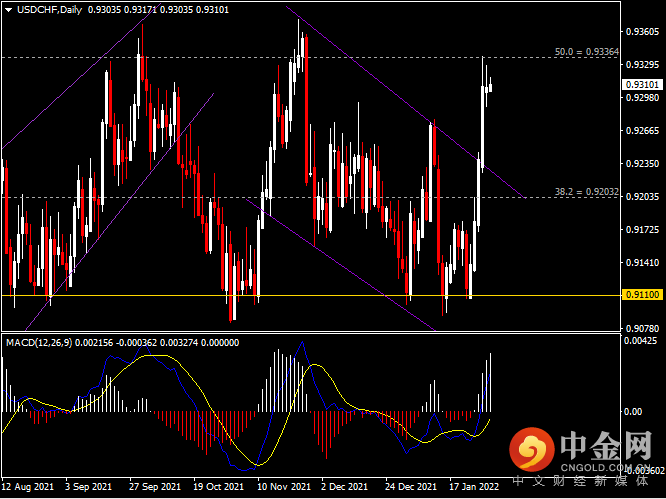Select the 0.93605 price axis label

pyautogui.click(x=642, y=32)
